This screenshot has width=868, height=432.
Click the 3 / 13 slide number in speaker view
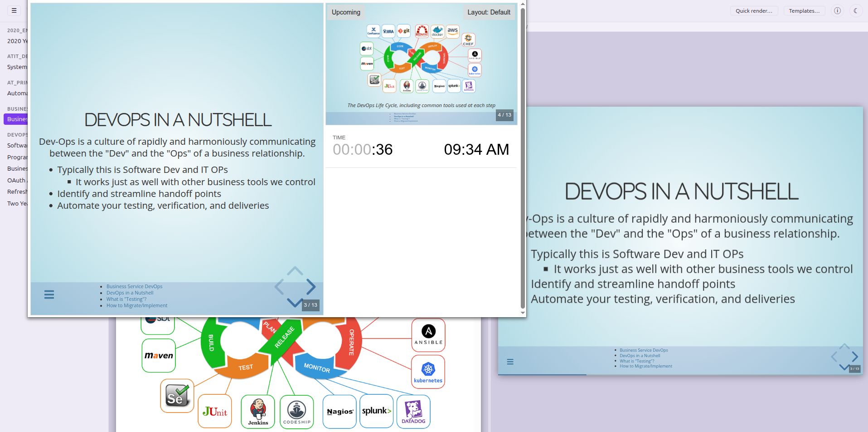point(310,305)
